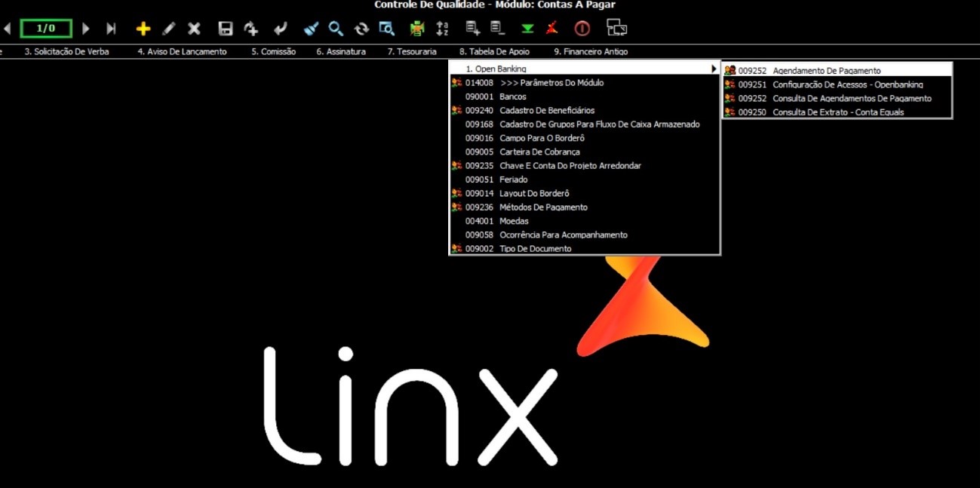Open the window search icon with magnifier
The image size is (980, 488).
(386, 29)
